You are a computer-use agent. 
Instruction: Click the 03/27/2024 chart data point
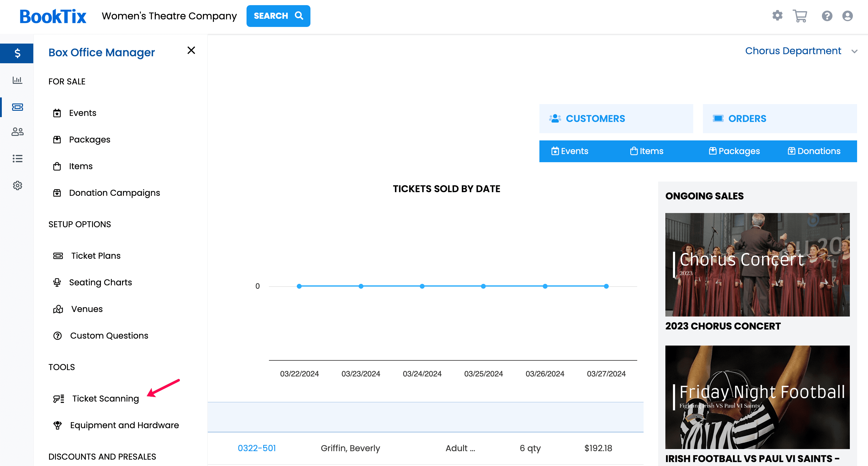606,286
